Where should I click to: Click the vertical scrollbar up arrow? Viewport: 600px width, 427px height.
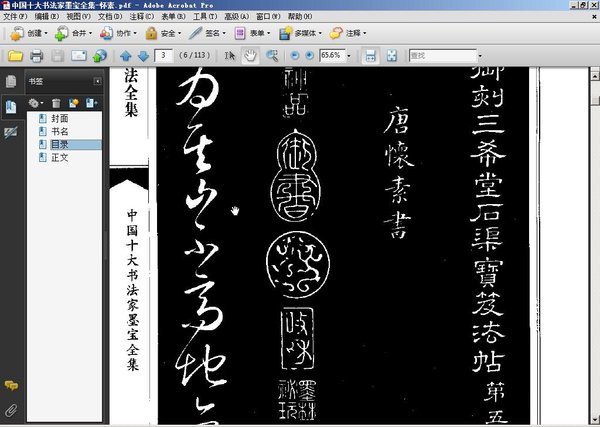(595, 76)
